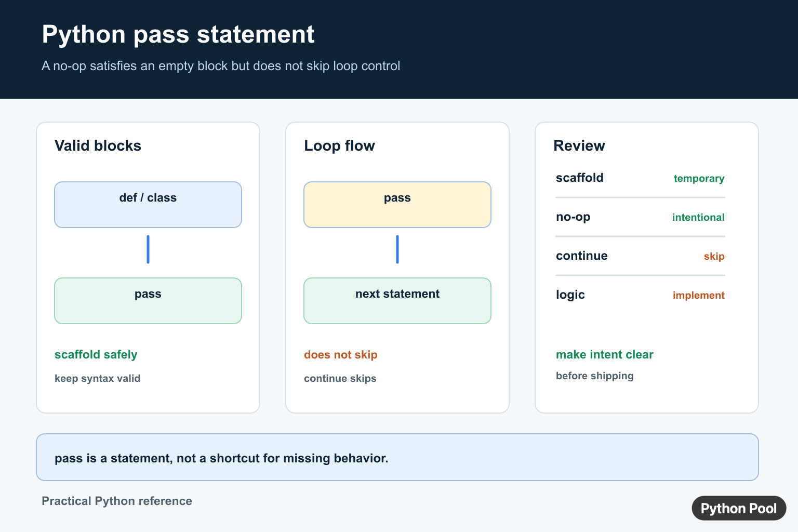Click the 'make intent clear' green text
The image size is (798, 532).
604,354
